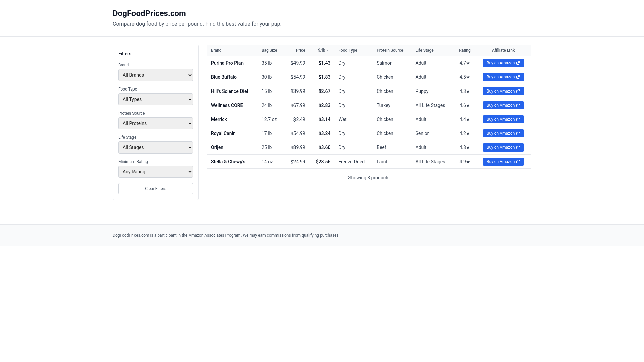Click the $1.43 price per pound

click(x=324, y=63)
